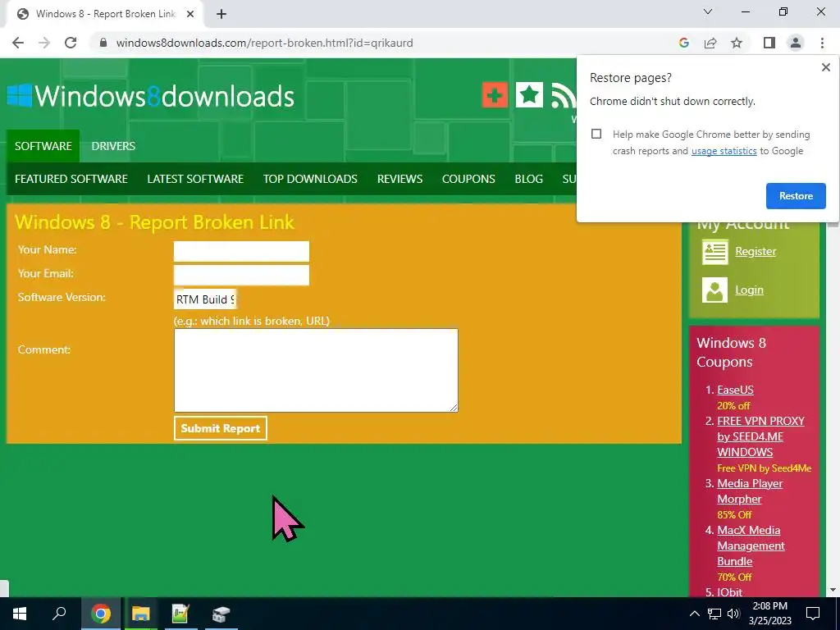Open the Login link
Viewport: 840px width, 630px height.
click(x=749, y=290)
